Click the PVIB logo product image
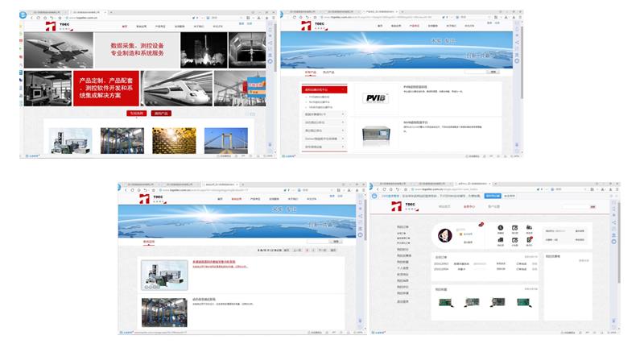 point(376,98)
